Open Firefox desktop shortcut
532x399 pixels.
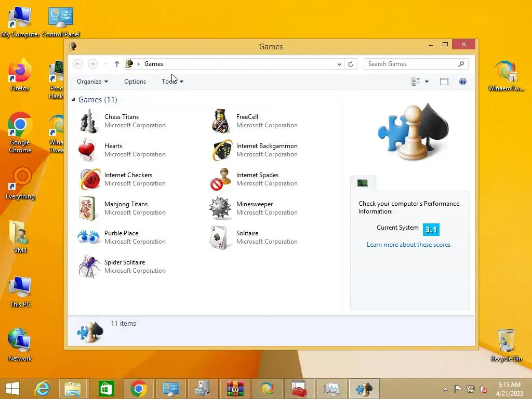point(20,75)
